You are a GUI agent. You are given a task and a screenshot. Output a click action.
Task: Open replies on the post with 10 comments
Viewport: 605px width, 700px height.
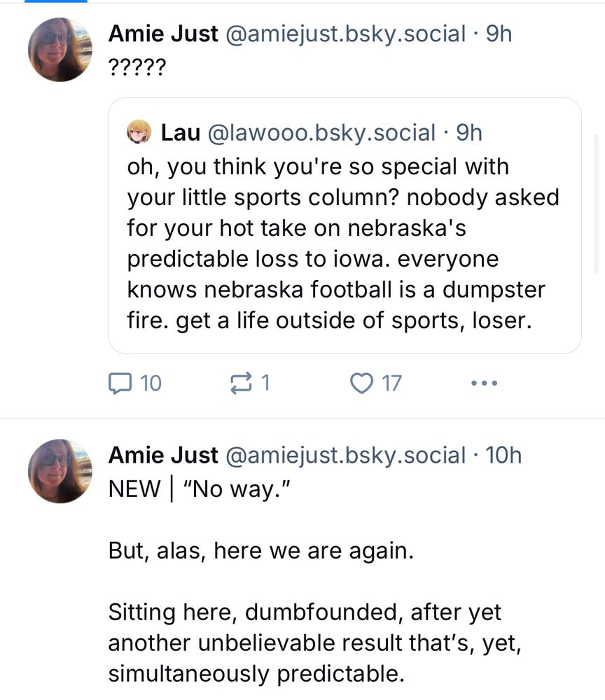135,383
